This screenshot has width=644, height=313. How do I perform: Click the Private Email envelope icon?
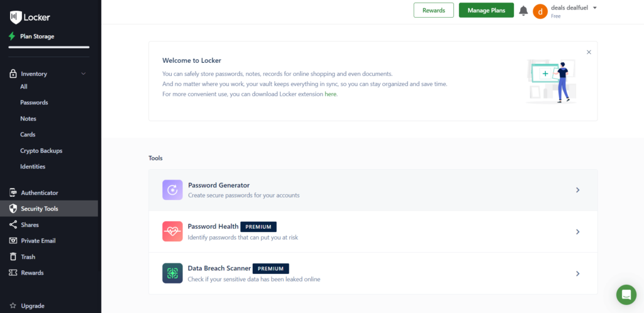pos(13,241)
